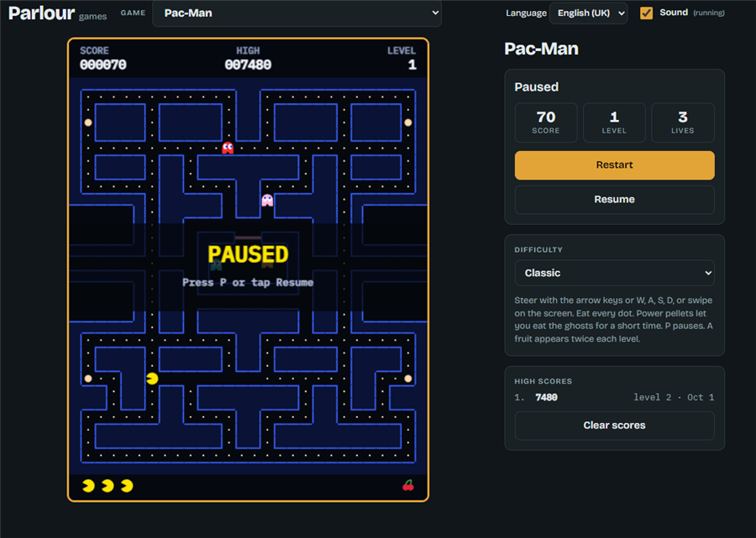Expand the Difficulty dropdown showing Classic
This screenshot has height=538, width=756.
[614, 273]
